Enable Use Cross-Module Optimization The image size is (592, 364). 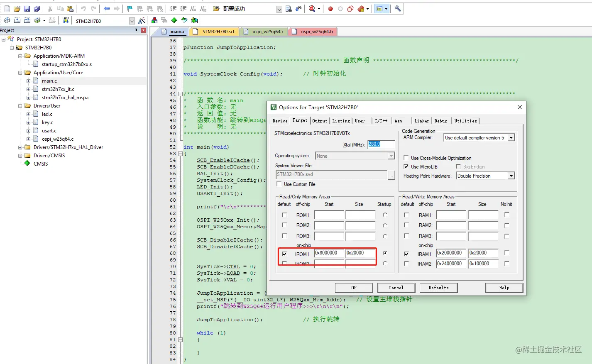tap(406, 158)
